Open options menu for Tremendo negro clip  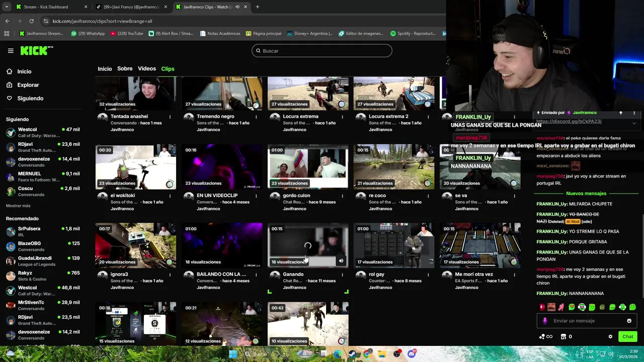tap(256, 117)
